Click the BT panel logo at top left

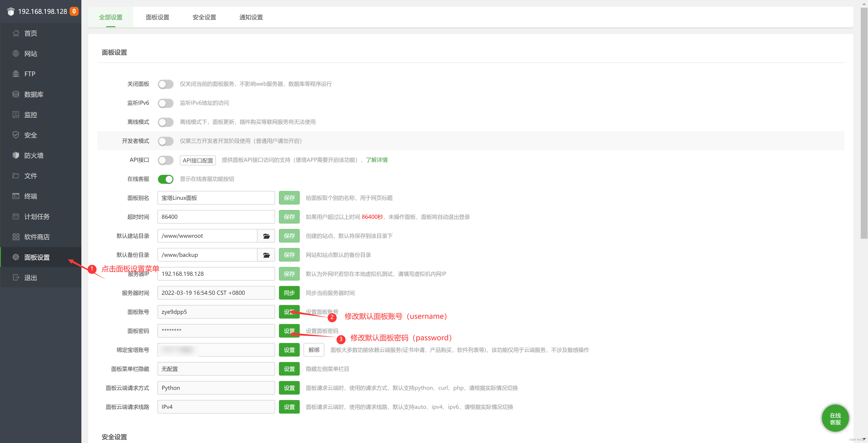coord(11,12)
